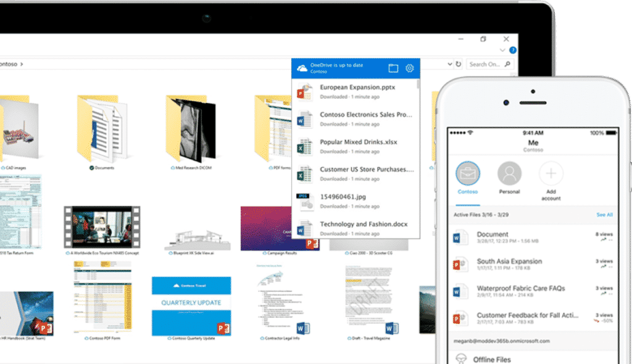Tap the Waterproof Fabric Care FAQs title
The height and width of the screenshot is (364, 632).
(x=521, y=288)
